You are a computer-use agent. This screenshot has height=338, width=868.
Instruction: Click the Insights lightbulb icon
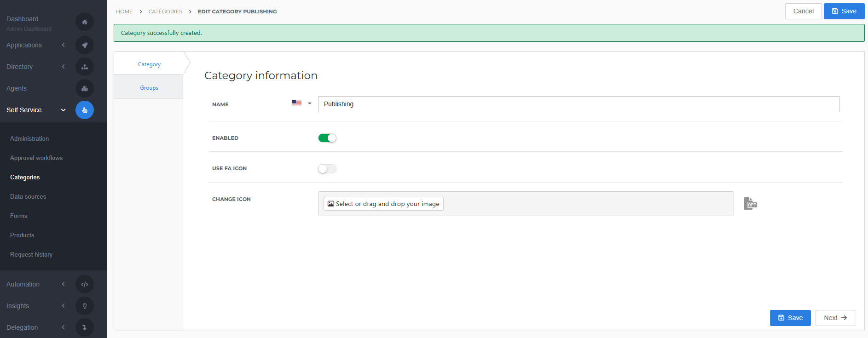pyautogui.click(x=85, y=306)
